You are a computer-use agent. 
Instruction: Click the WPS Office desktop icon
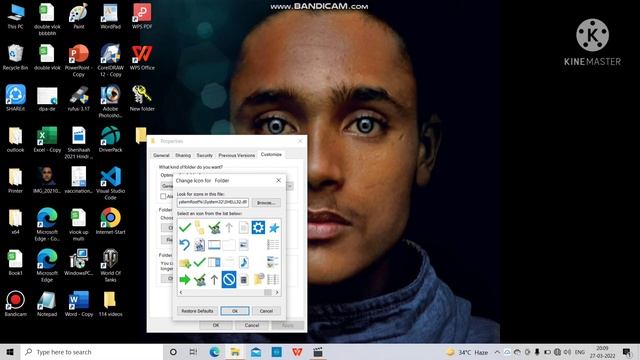(x=142, y=57)
